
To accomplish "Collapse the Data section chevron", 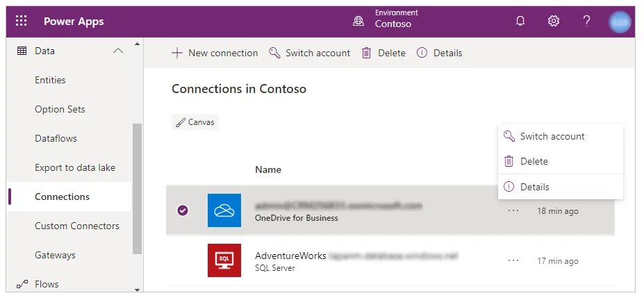I will pyautogui.click(x=118, y=51).
